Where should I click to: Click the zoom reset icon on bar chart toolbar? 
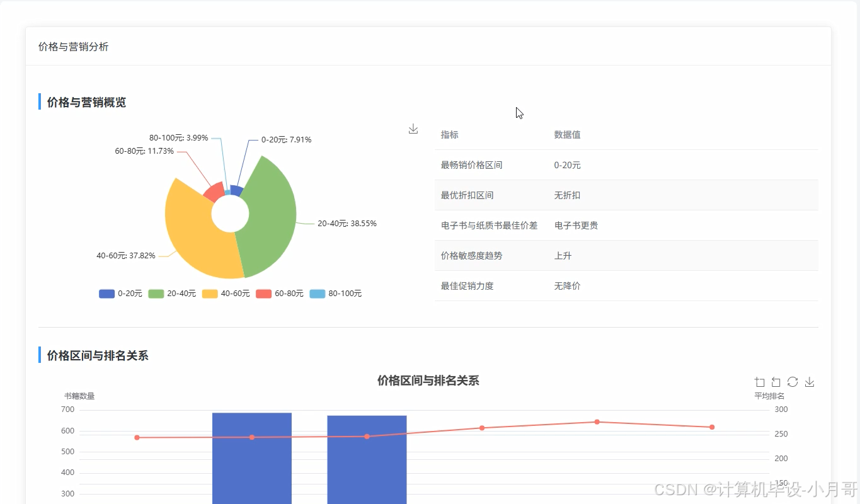[776, 382]
